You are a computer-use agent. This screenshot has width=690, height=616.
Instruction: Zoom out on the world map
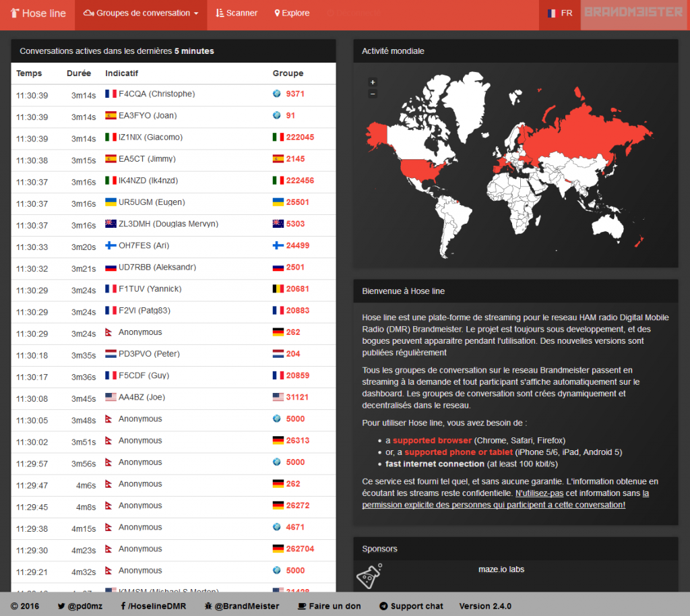[373, 94]
